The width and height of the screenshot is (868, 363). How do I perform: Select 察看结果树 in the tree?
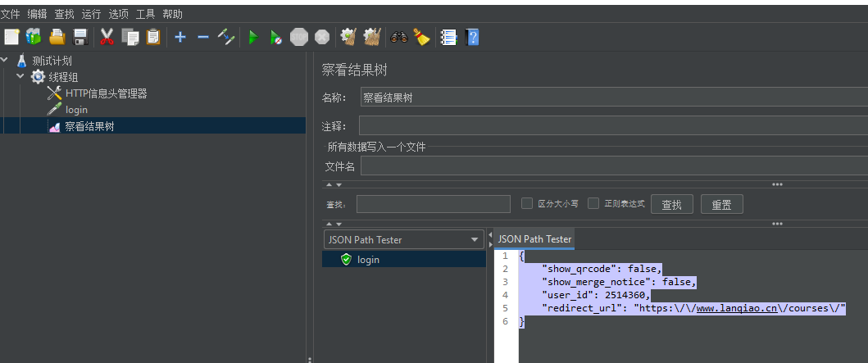[89, 126]
